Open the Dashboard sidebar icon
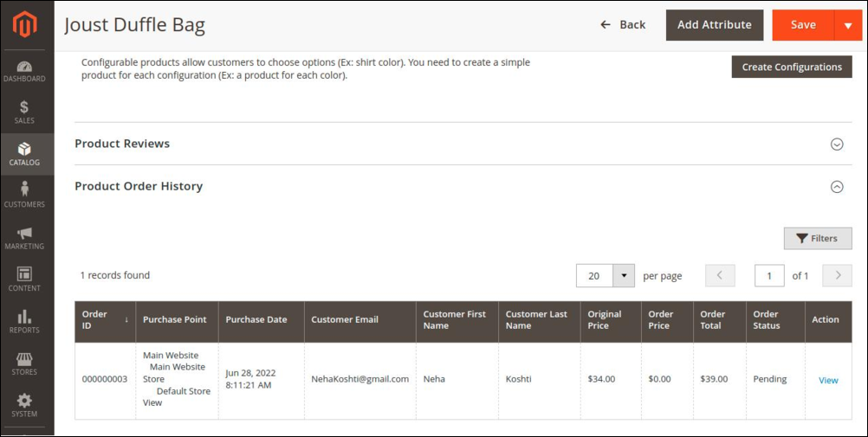This screenshot has height=437, width=868. [x=24, y=71]
